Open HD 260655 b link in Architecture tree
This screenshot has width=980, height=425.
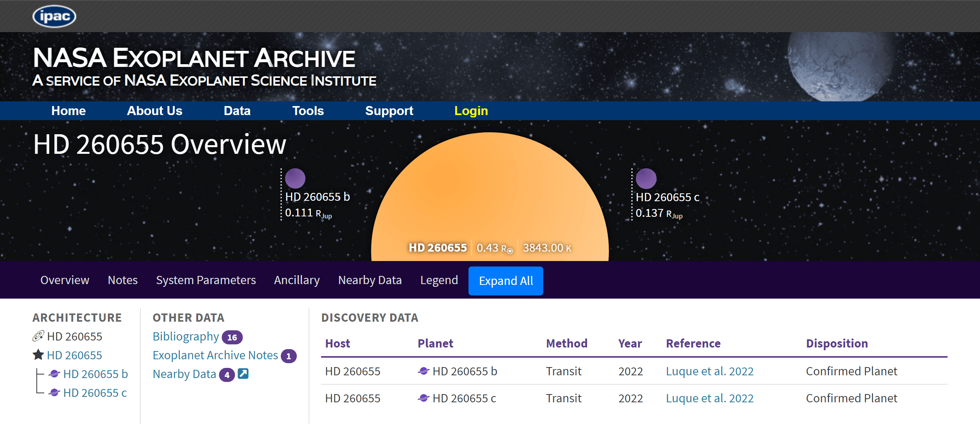pos(95,374)
